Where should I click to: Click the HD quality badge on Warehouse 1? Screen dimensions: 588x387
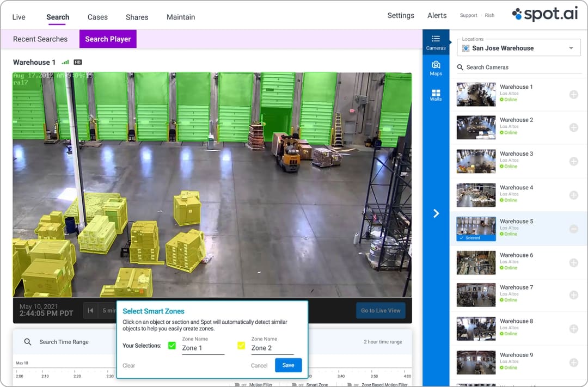pos(77,62)
